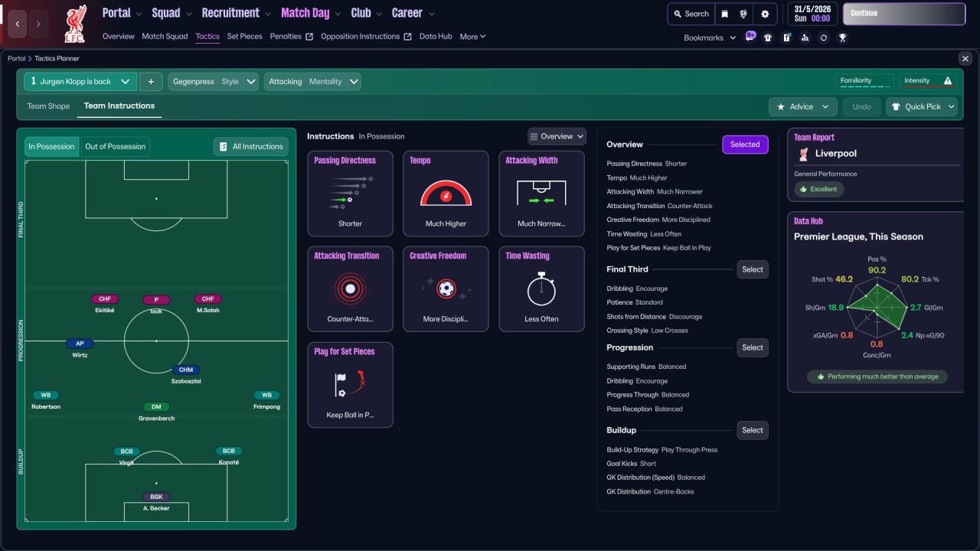The height and width of the screenshot is (551, 980).
Task: Open the Time Wasting instruction card
Action: (x=541, y=289)
